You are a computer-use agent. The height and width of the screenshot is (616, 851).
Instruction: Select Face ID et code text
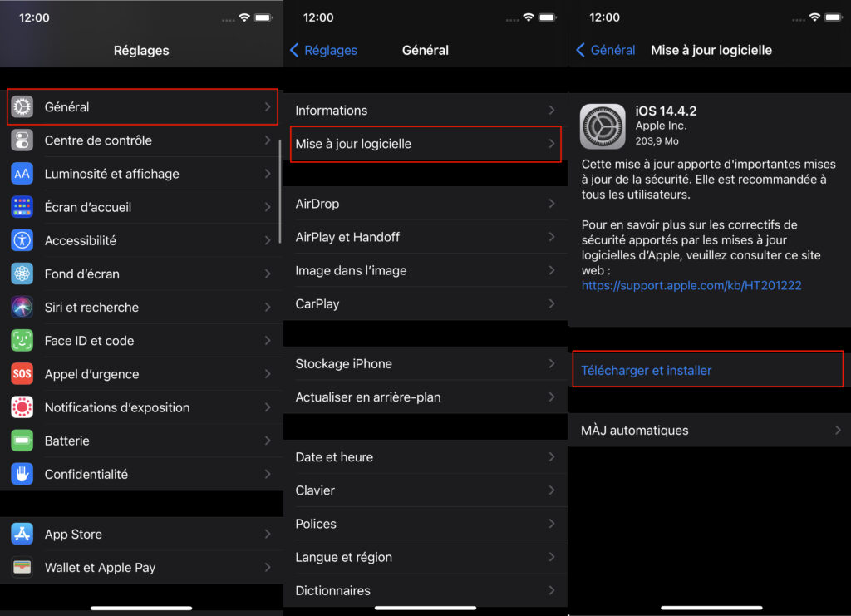pyautogui.click(x=89, y=340)
